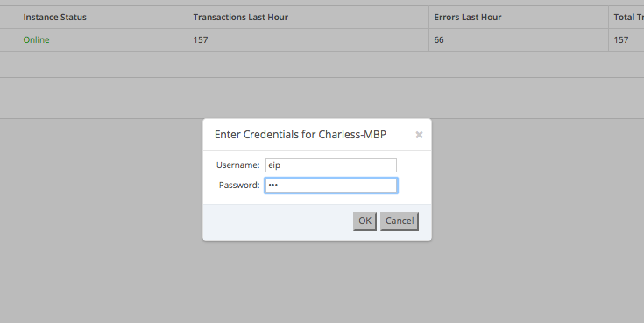Click the empty cell left of Online
This screenshot has height=323, width=644.
tap(9, 39)
